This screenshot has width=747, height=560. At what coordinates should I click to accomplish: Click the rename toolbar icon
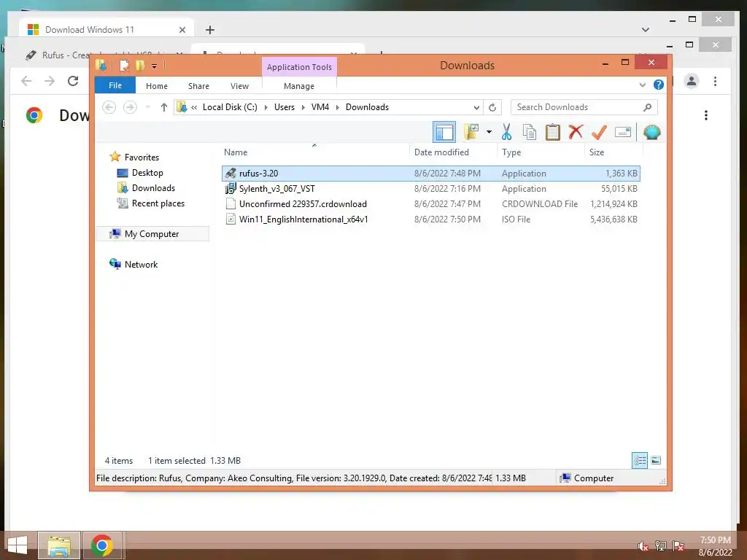tap(623, 132)
